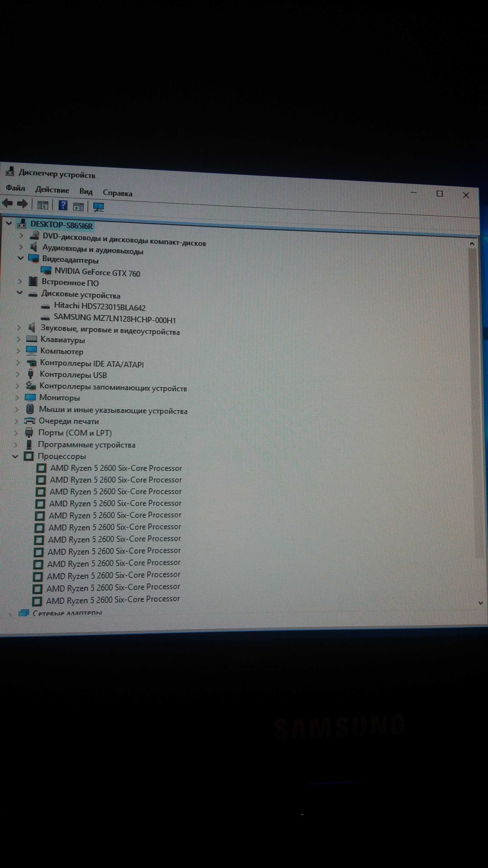488x868 pixels.
Task: Select the Компьютер category label
Action: point(62,351)
